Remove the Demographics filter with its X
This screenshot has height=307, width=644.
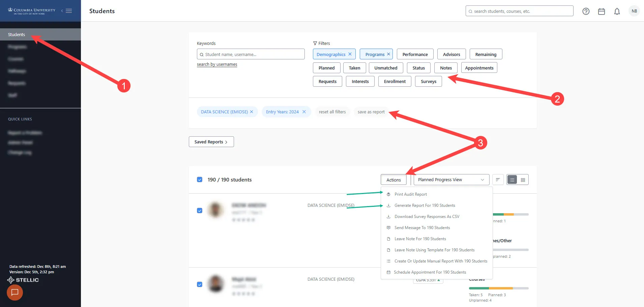pyautogui.click(x=350, y=54)
